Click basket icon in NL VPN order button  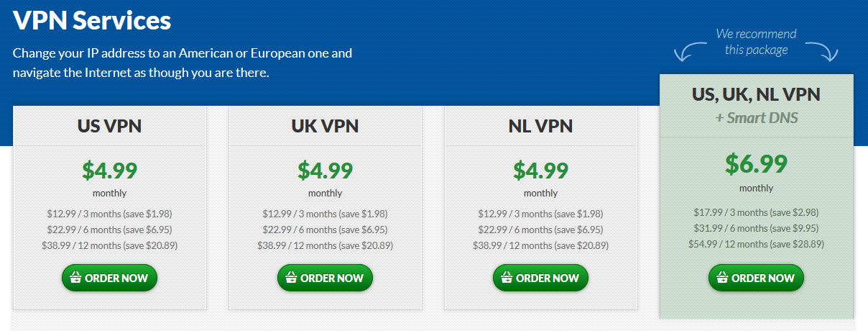point(507,278)
